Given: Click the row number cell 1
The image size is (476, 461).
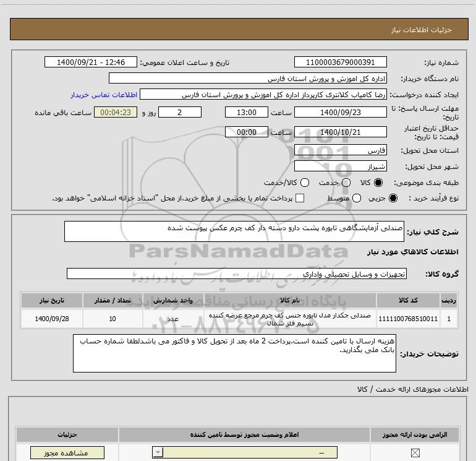Looking at the screenshot, I should click(449, 319).
